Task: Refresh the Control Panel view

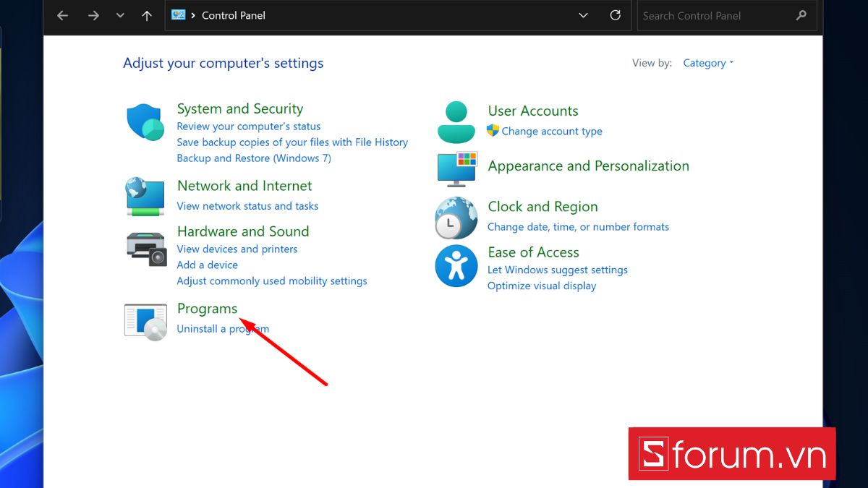Action: 616,15
